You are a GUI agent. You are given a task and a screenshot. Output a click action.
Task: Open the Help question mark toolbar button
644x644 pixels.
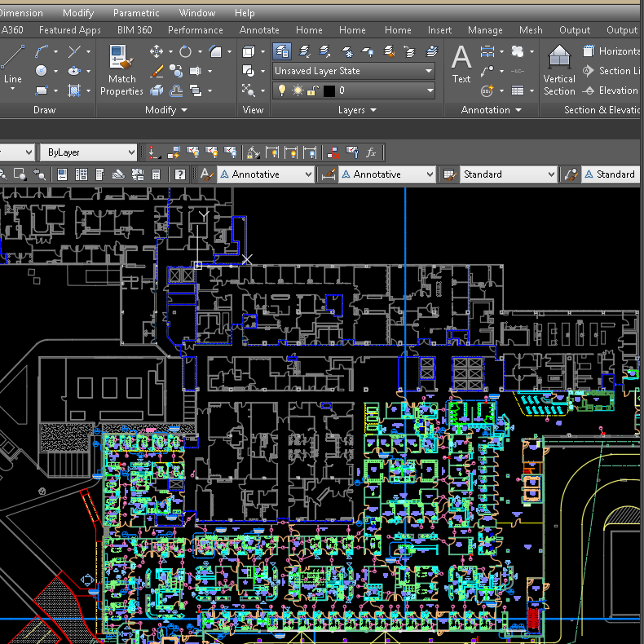point(179,174)
